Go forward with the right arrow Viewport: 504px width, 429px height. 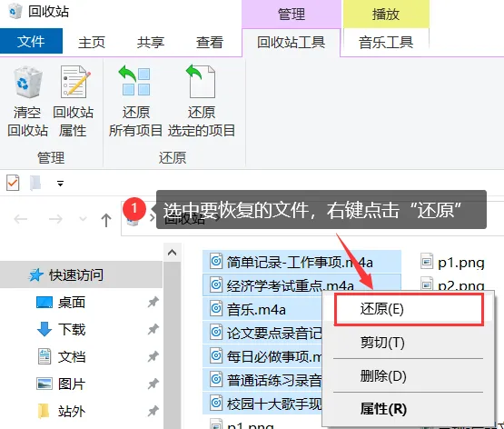[55, 219]
